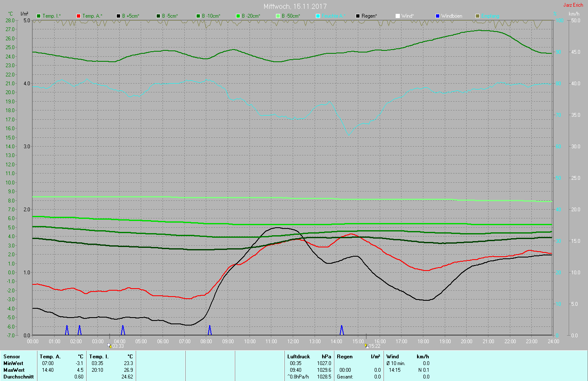Select the B -50cm* legend label
The height and width of the screenshot is (381, 588).
(x=291, y=16)
